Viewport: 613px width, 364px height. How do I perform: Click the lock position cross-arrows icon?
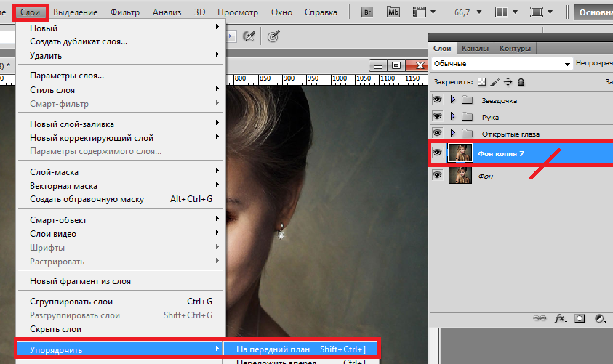click(508, 82)
